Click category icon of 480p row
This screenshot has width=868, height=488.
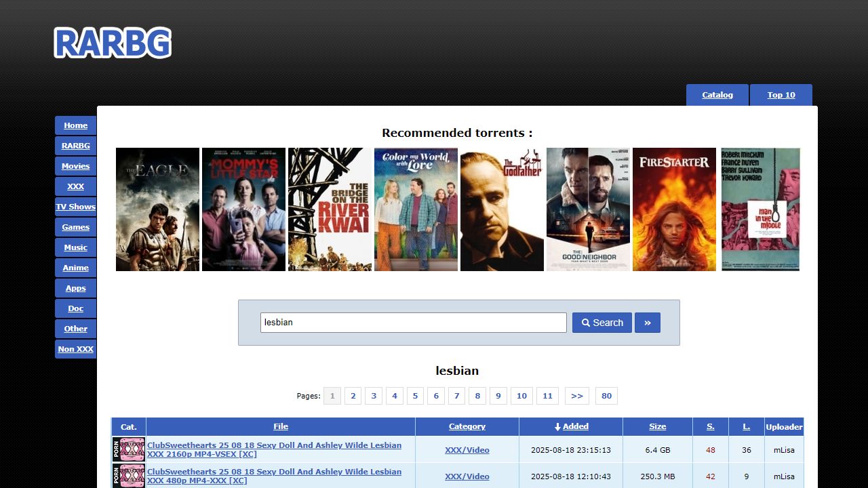[129, 476]
